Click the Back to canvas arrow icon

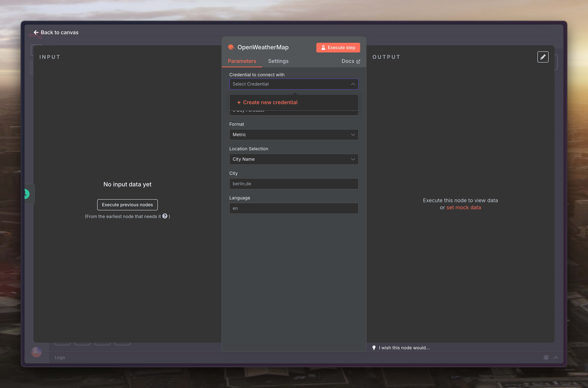(x=36, y=32)
